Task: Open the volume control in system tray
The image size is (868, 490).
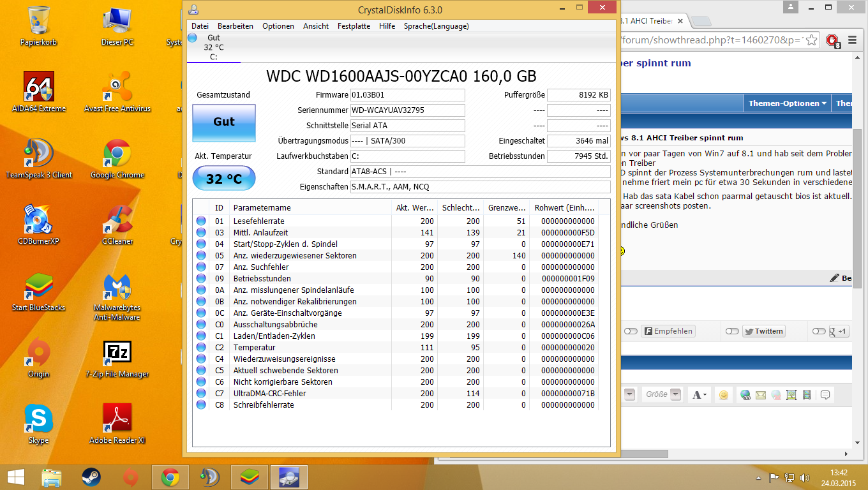Action: click(x=804, y=477)
